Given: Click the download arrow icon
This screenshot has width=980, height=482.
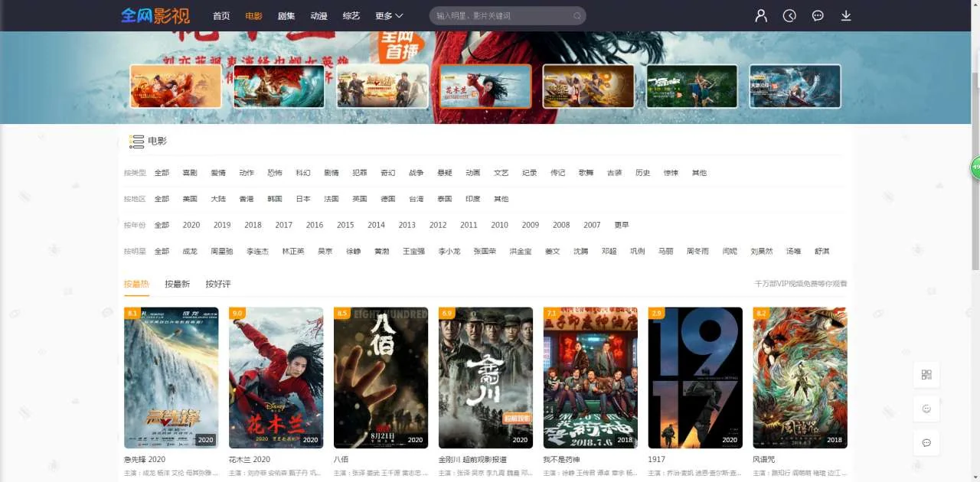Looking at the screenshot, I should (x=846, y=15).
